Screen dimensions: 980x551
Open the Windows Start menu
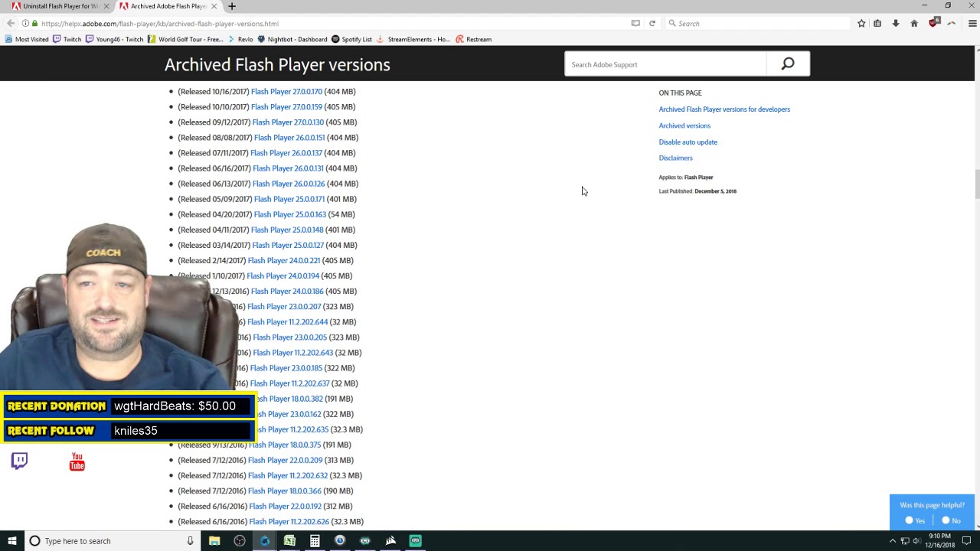point(11,541)
